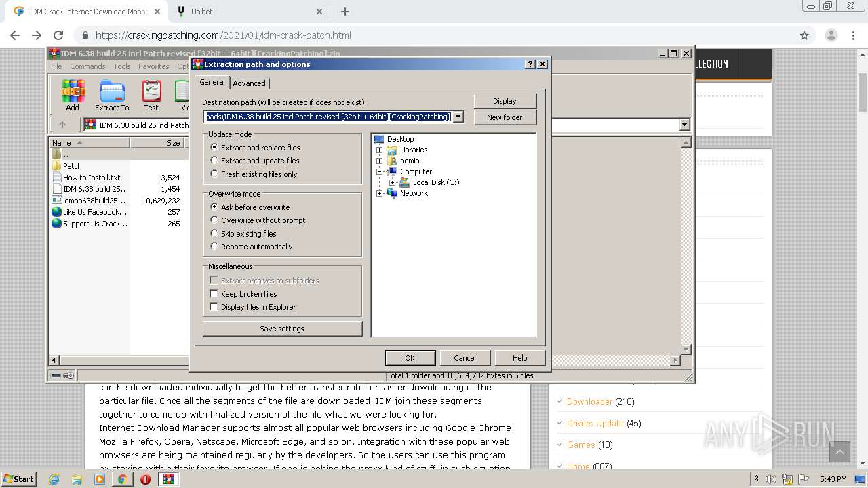Show hidden system tray icons
The height and width of the screenshot is (488, 868).
point(757,479)
